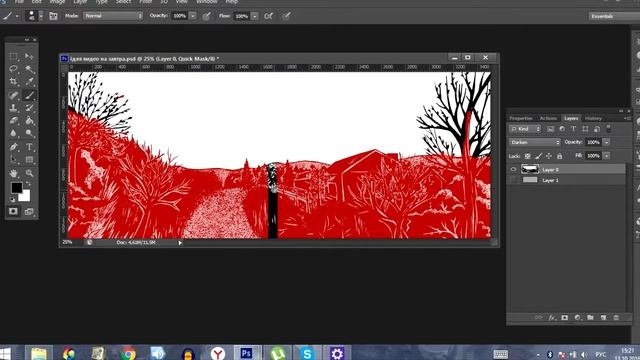Toggle Quick Mask mode button
640x360 pixels.
pyautogui.click(x=13, y=211)
